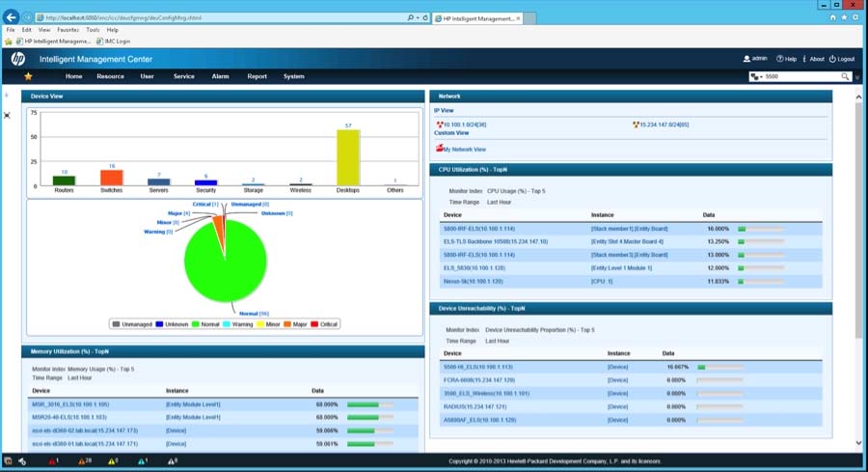Open the My Network View link
Screen dimensions: 868x472
465,149
